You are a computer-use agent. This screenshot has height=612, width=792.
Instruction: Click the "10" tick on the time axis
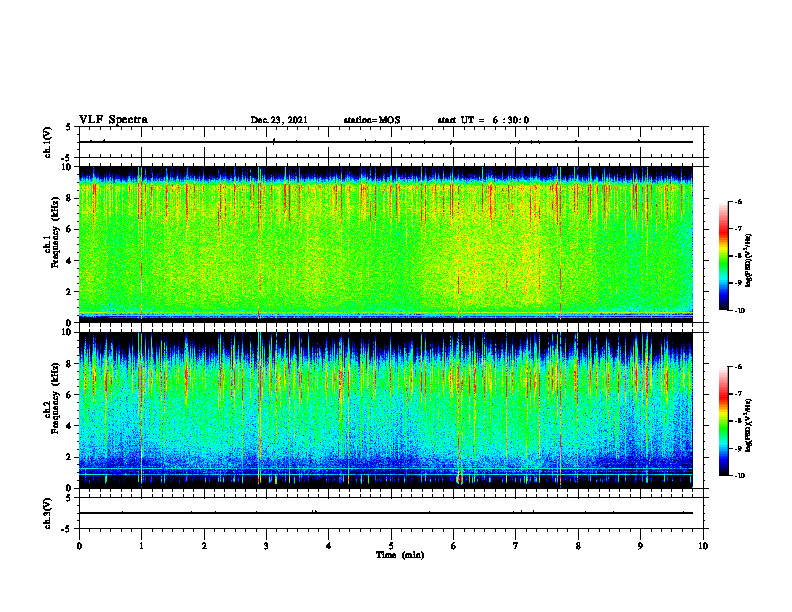point(703,546)
